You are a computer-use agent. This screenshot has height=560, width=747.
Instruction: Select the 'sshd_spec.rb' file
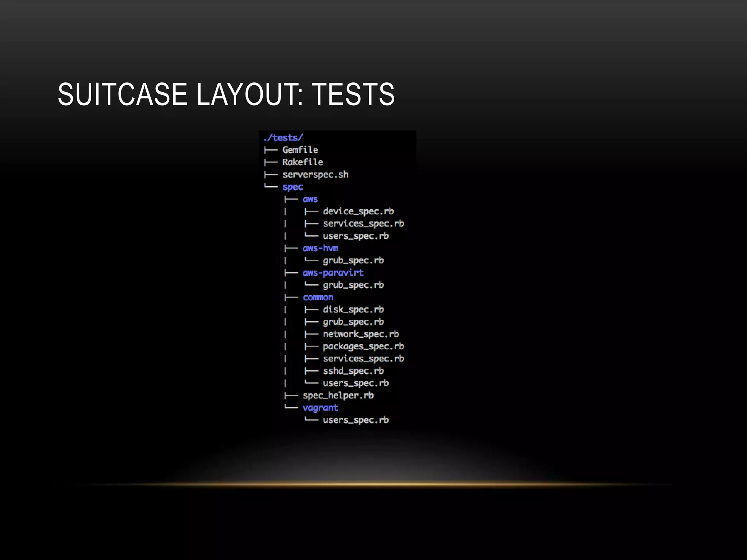pyautogui.click(x=353, y=371)
